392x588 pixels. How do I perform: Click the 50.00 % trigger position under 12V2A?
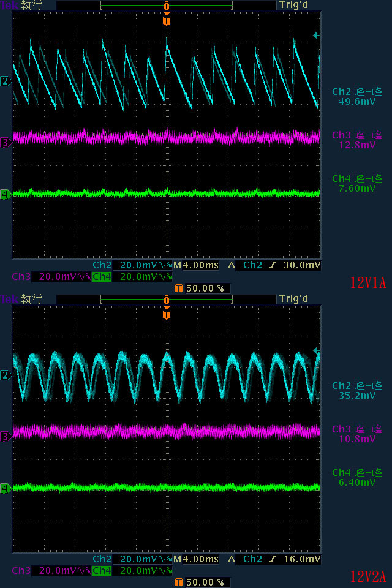coord(205,582)
